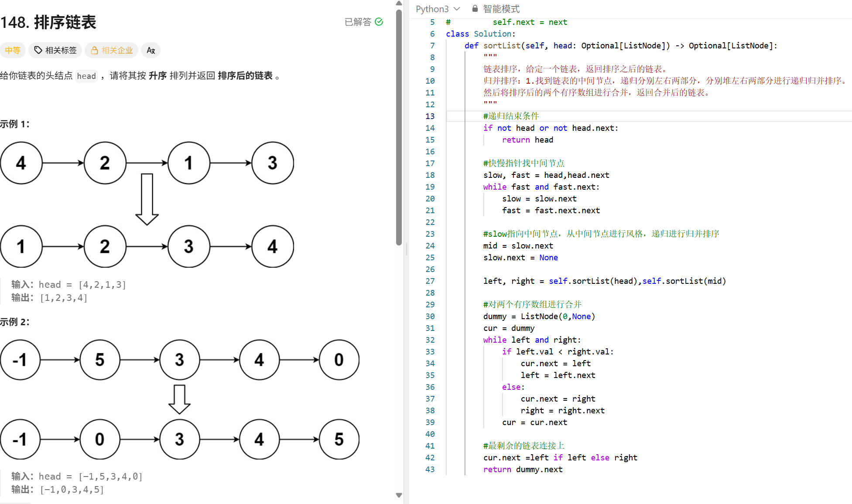Click the problem description scrollbar thumb
The height and width of the screenshot is (504, 852).
pyautogui.click(x=399, y=126)
